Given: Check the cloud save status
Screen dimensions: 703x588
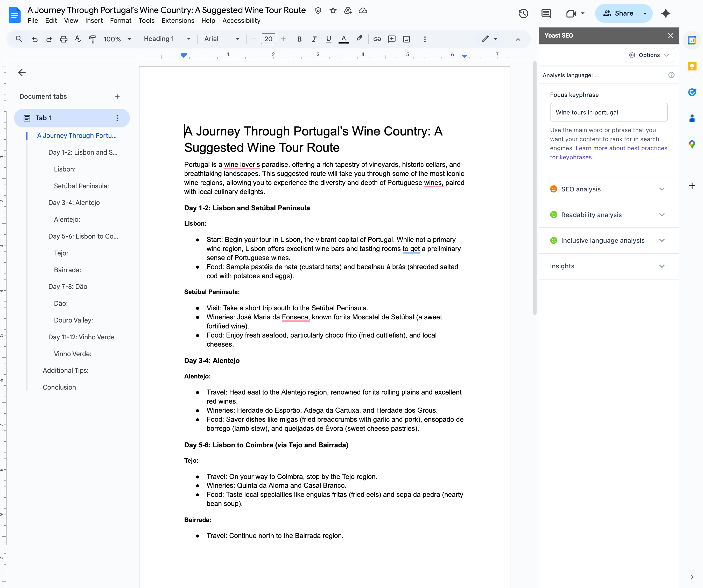Looking at the screenshot, I should 363,10.
